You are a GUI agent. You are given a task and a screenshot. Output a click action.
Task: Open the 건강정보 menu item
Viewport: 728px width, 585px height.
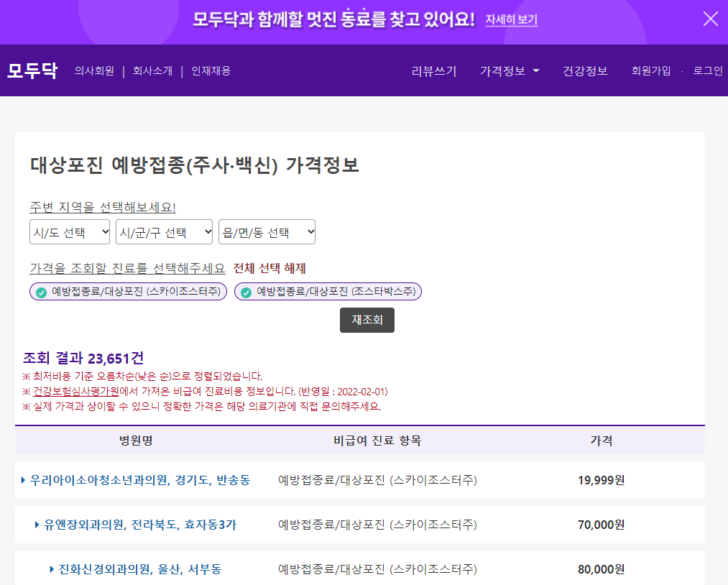tap(585, 71)
